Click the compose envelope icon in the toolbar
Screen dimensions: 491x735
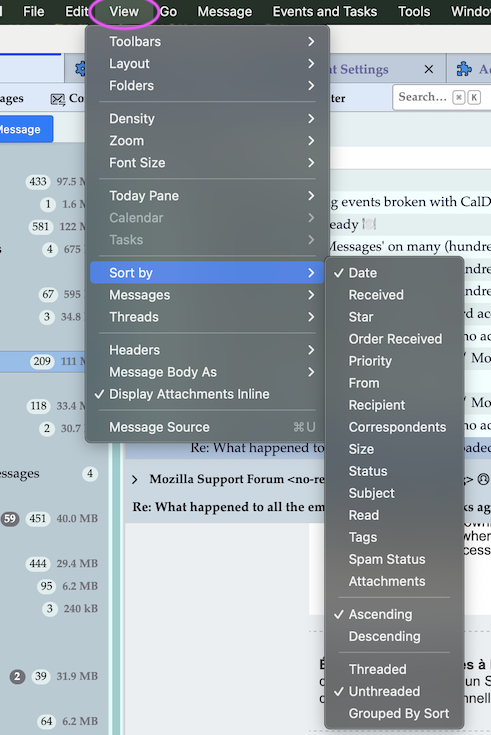click(58, 99)
